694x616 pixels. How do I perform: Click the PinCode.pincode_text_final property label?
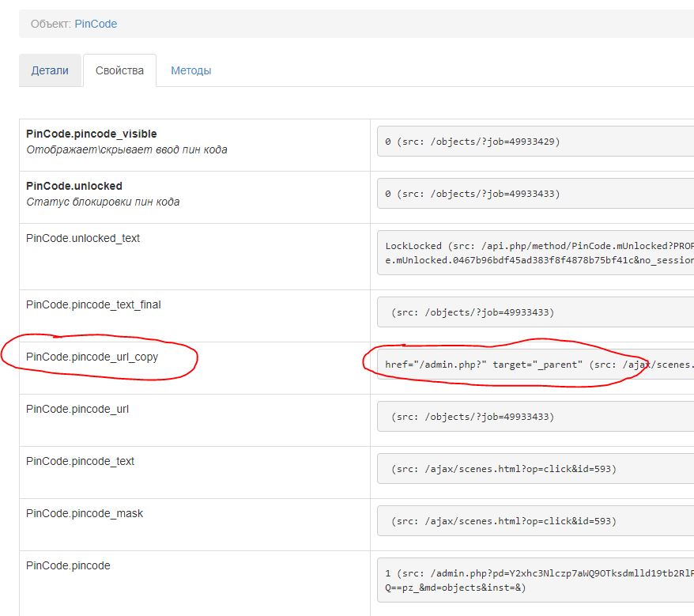[x=93, y=304]
